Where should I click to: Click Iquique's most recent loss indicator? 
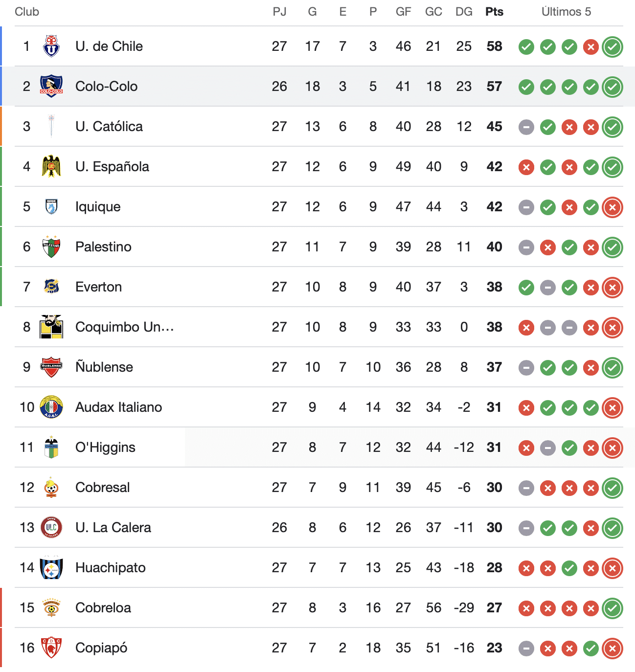click(x=612, y=207)
